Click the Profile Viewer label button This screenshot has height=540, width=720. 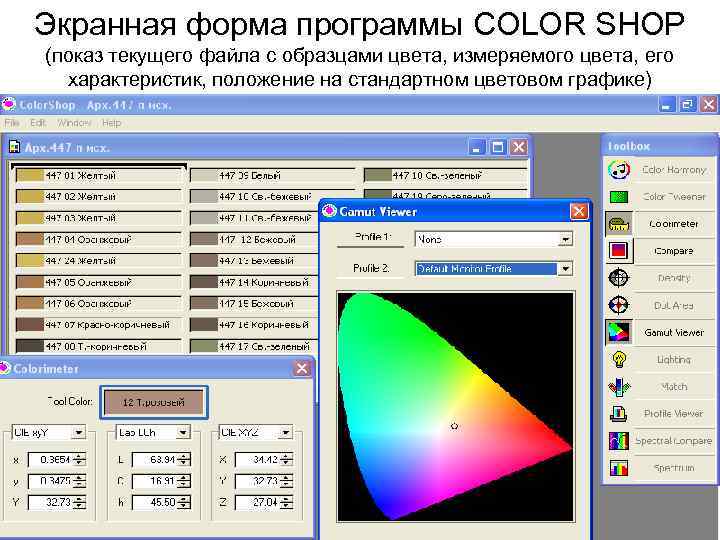[674, 414]
